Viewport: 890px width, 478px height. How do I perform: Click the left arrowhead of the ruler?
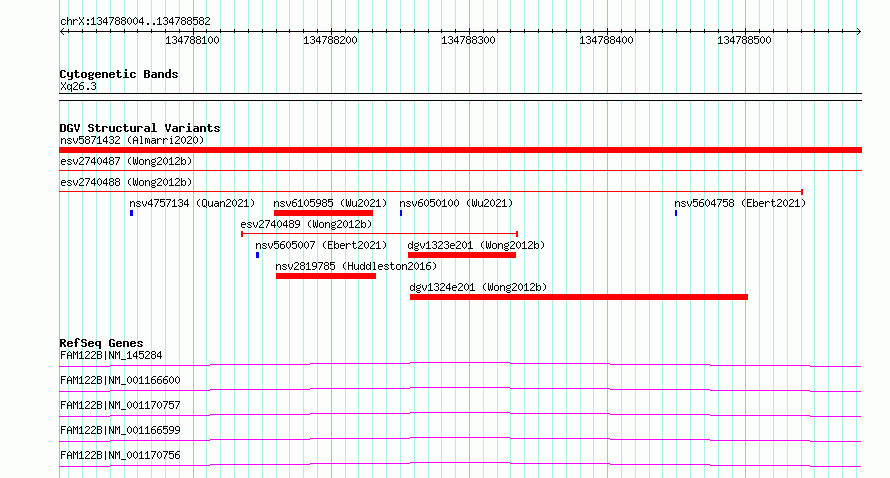tap(62, 32)
